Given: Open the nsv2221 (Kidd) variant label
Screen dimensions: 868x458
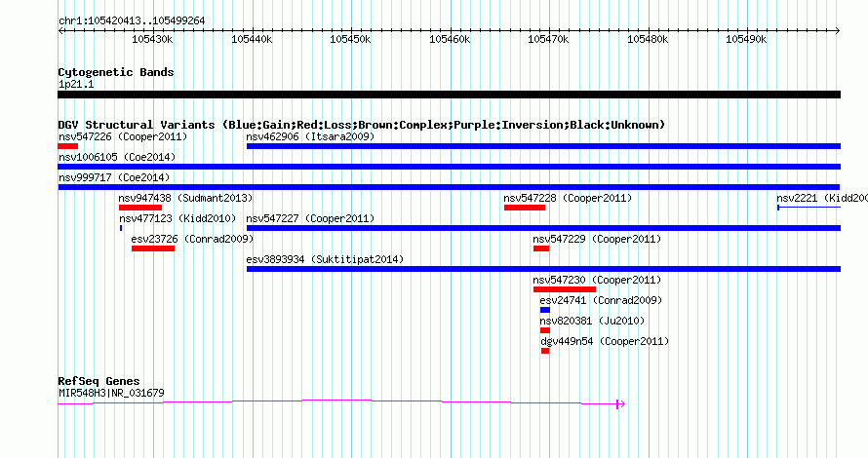Looking at the screenshot, I should [x=822, y=198].
